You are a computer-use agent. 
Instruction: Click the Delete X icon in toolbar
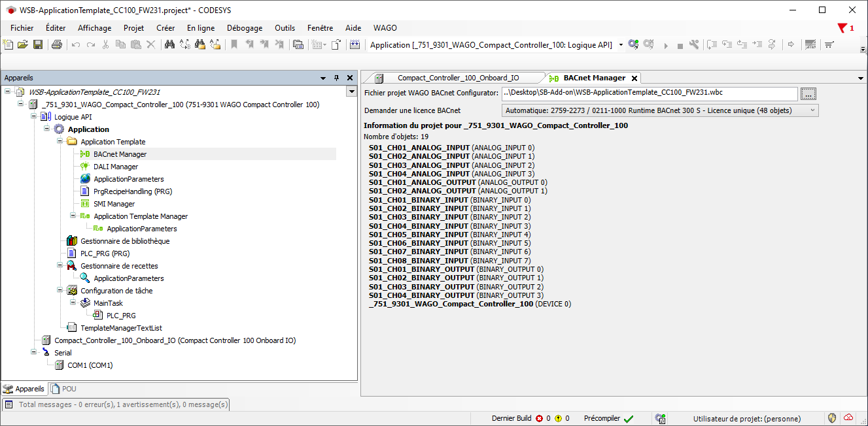pos(150,45)
